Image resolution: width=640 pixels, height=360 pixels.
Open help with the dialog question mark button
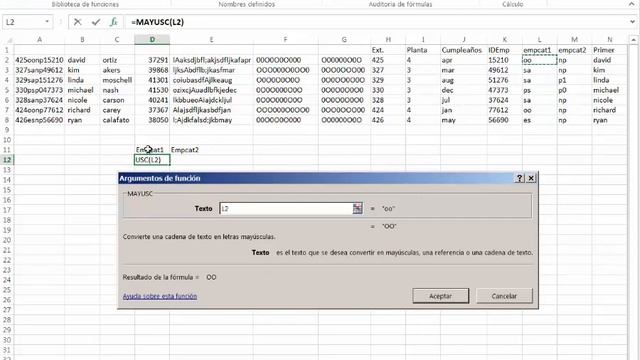click(x=520, y=178)
